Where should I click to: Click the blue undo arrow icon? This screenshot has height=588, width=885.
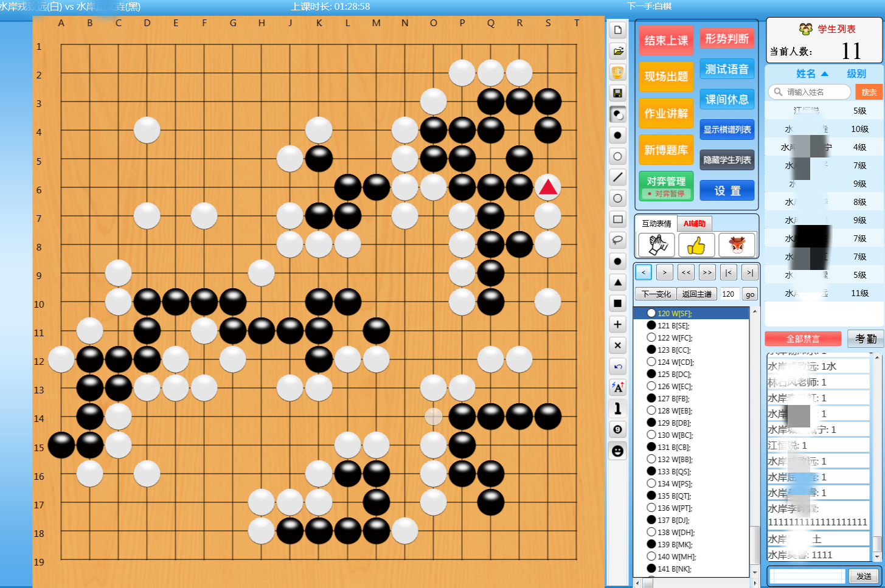coord(618,367)
